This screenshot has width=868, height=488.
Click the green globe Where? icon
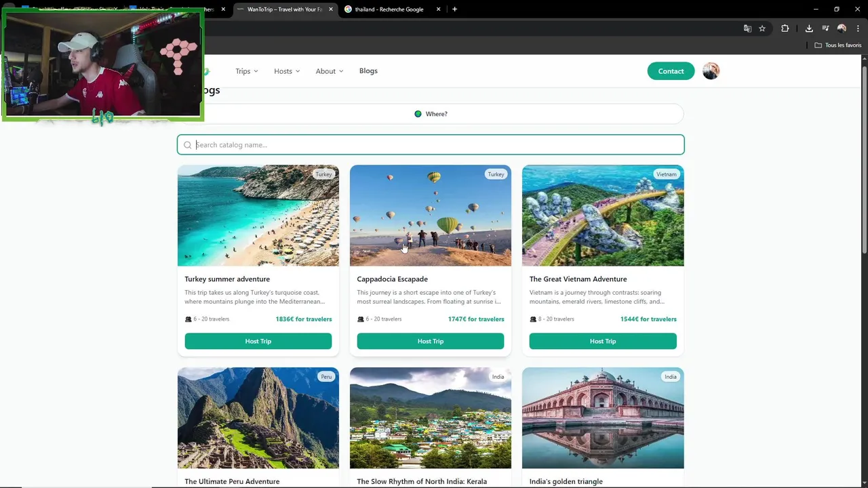418,114
